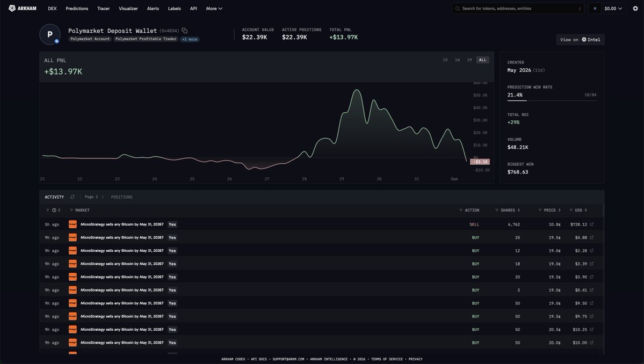Switch to the ACTIVITY tab
644x364 pixels.
click(x=54, y=197)
